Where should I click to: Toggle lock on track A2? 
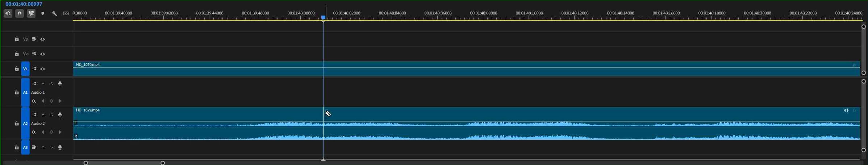17,123
